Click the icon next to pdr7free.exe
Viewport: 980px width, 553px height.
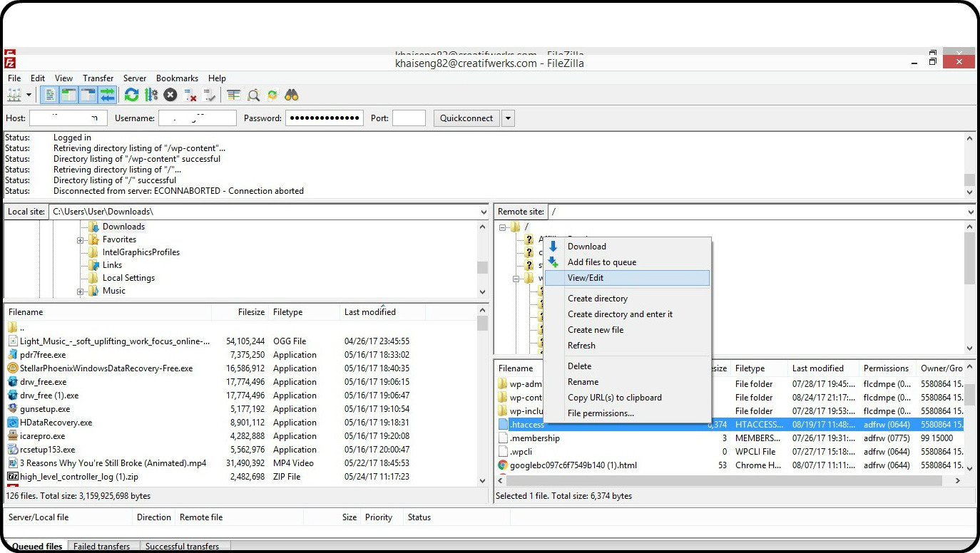click(x=13, y=355)
